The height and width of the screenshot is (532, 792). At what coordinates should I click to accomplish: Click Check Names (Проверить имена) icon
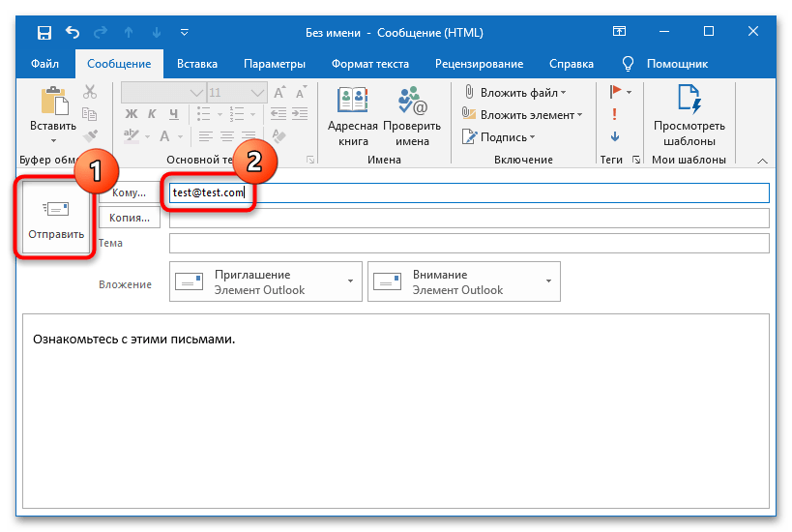point(412,116)
